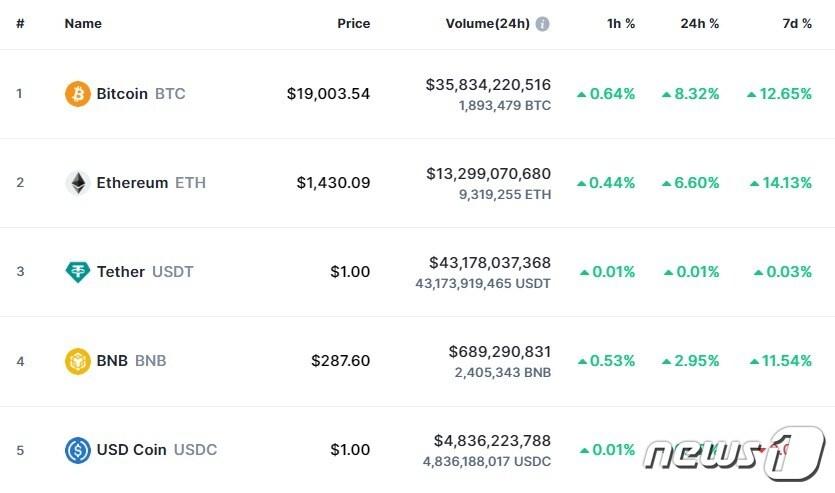This screenshot has height=493, width=835.
Task: Click the Volume(24h) info icon
Action: pyautogui.click(x=542, y=24)
